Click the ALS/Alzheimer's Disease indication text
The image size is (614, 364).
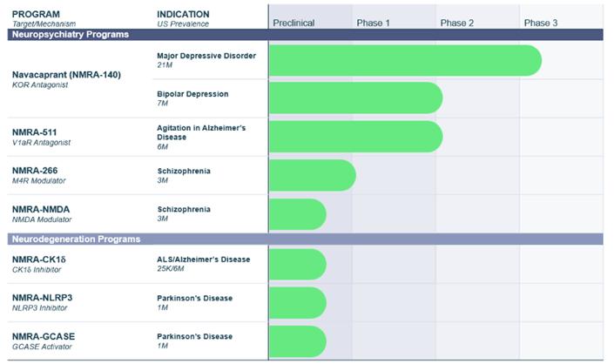pos(203,260)
